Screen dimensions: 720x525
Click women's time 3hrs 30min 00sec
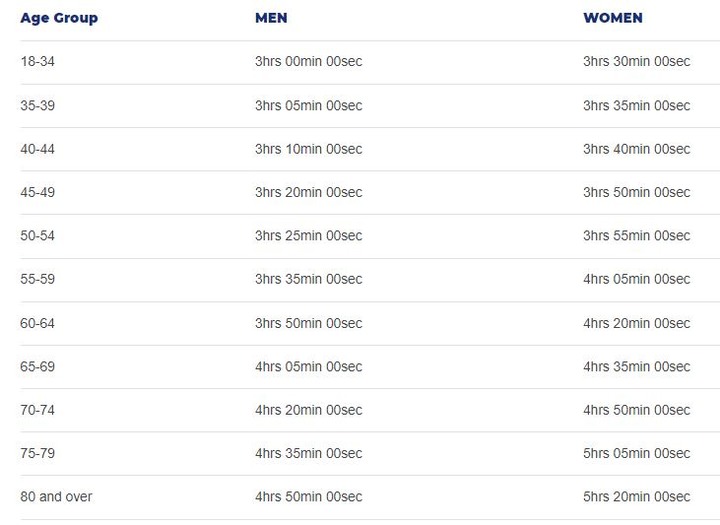click(636, 61)
